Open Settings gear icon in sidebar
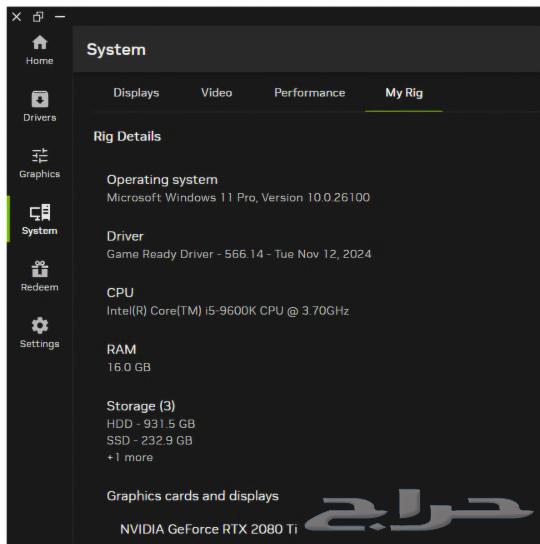The image size is (540, 544). click(x=40, y=325)
